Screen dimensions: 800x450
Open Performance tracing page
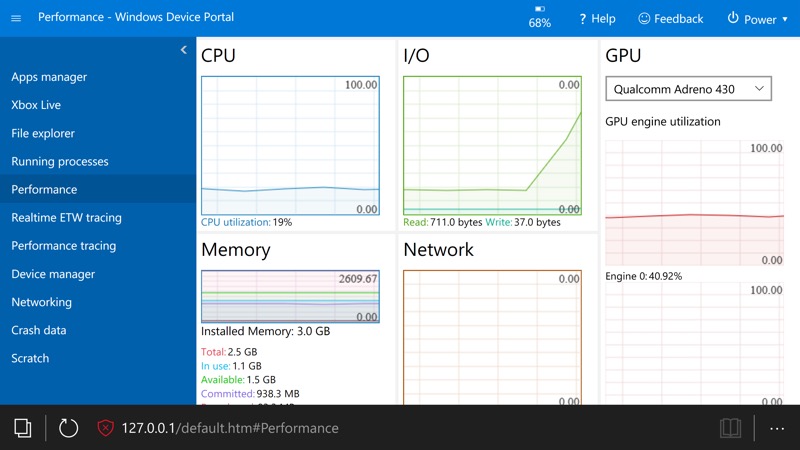tap(64, 246)
